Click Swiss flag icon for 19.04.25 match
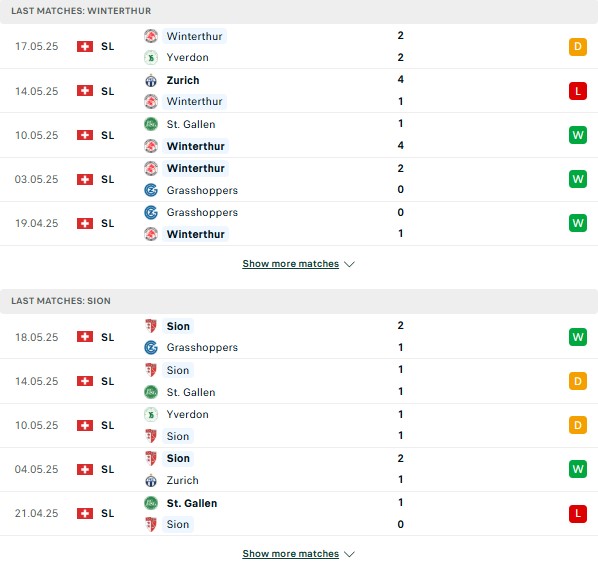Screen dimensions: 598x570 (x=85, y=223)
